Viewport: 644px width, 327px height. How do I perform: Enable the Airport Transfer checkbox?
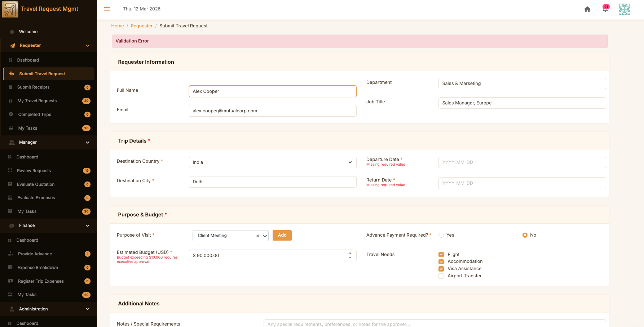tap(441, 276)
